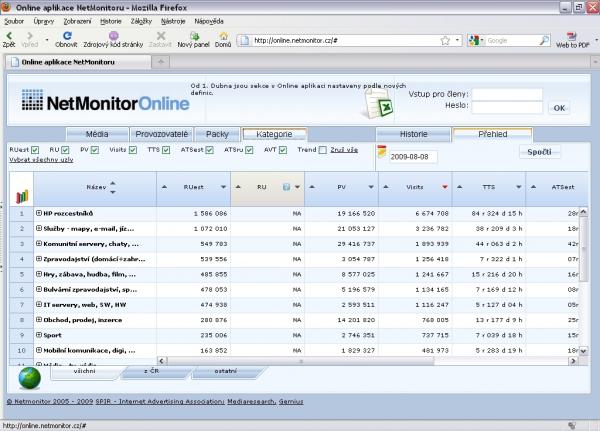The height and width of the screenshot is (431, 600).
Task: Open the Gemius footer link
Action: tap(291, 402)
